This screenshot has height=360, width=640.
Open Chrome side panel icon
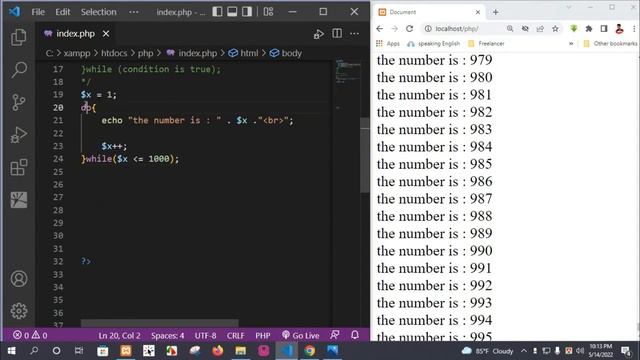pos(604,29)
